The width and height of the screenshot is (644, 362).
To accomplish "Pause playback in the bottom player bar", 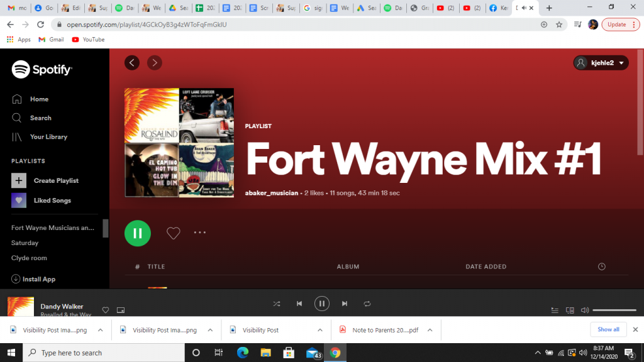I will pos(321,304).
